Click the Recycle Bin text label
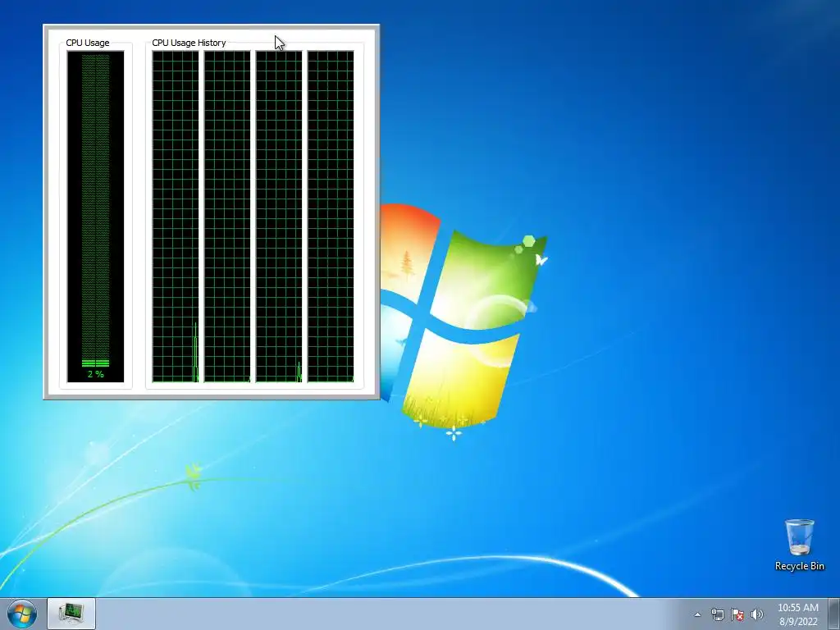The height and width of the screenshot is (630, 840). pyautogui.click(x=799, y=566)
